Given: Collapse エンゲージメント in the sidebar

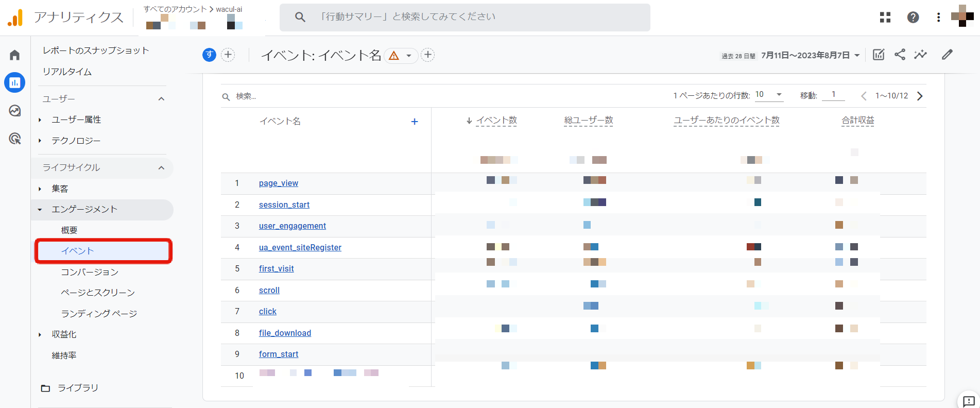Looking at the screenshot, I should point(40,210).
